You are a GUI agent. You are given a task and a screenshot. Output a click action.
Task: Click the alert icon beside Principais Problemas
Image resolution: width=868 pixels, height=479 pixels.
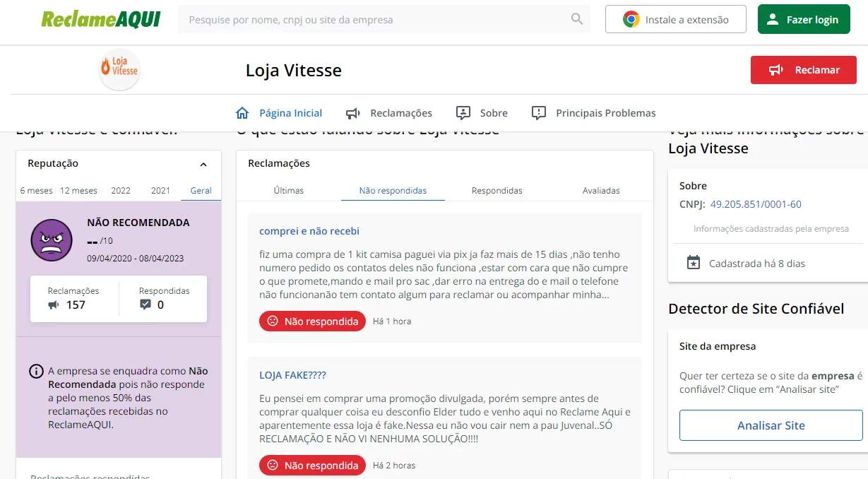point(539,113)
